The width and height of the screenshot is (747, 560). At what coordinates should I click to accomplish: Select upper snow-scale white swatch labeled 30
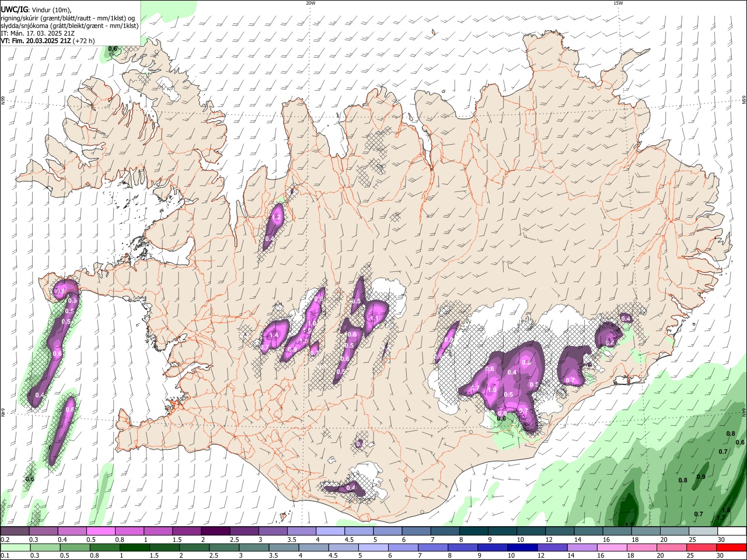(x=732, y=531)
